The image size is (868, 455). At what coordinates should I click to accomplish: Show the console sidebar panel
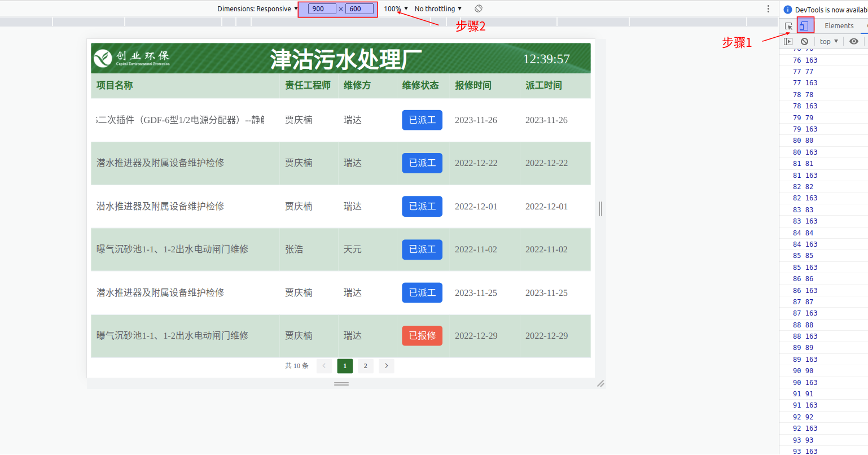click(x=788, y=41)
